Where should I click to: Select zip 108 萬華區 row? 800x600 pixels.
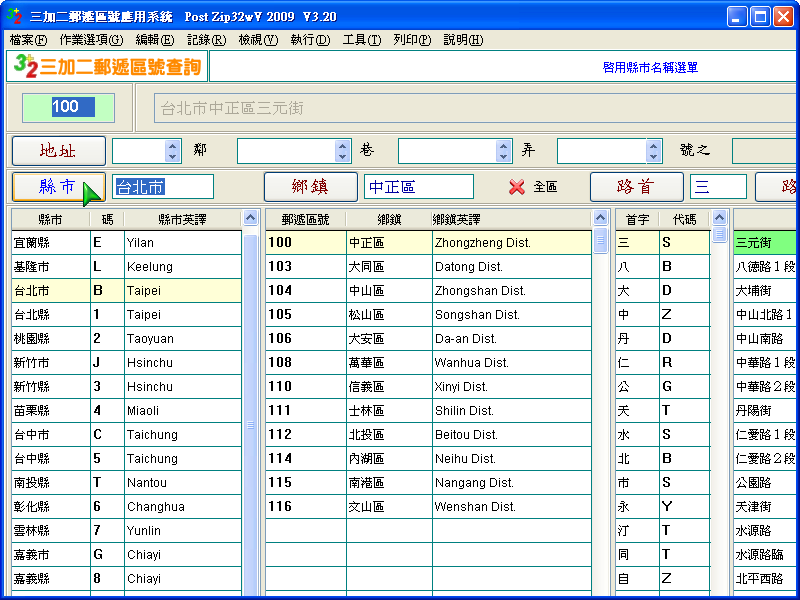coord(429,362)
